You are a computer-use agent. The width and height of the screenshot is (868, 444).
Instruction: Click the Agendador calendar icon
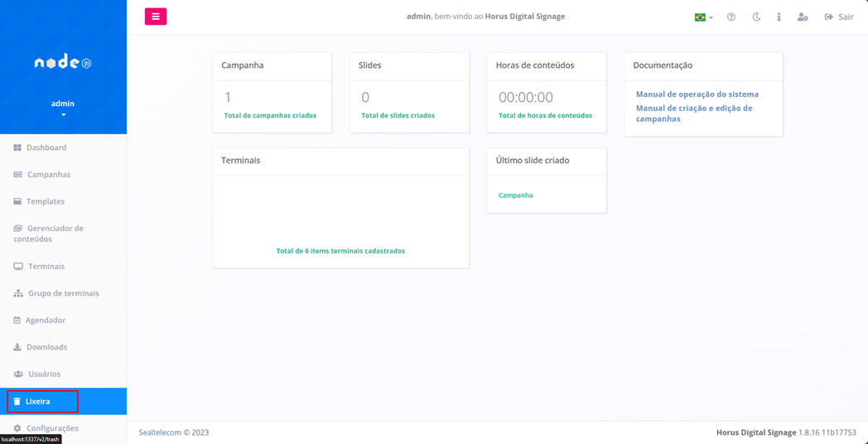(17, 321)
